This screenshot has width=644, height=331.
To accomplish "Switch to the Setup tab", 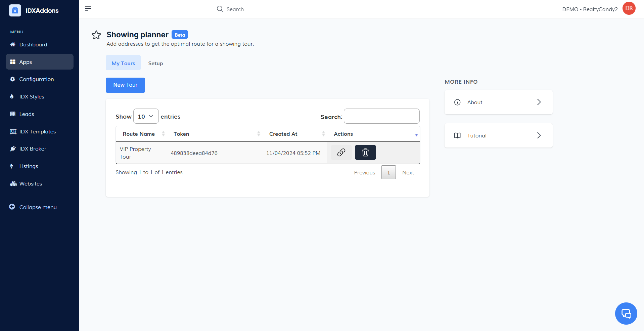I will click(155, 63).
